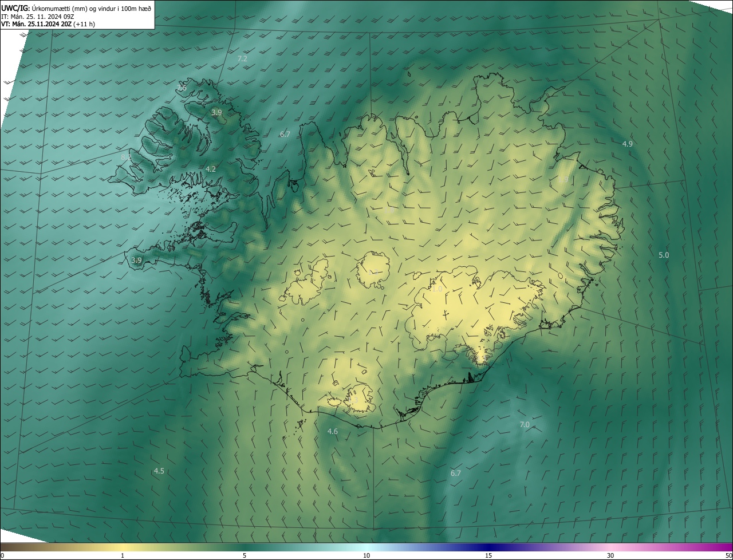Screen dimensions: 733x560
Task: Click the 4.6 value label on the map
Action: (333, 431)
